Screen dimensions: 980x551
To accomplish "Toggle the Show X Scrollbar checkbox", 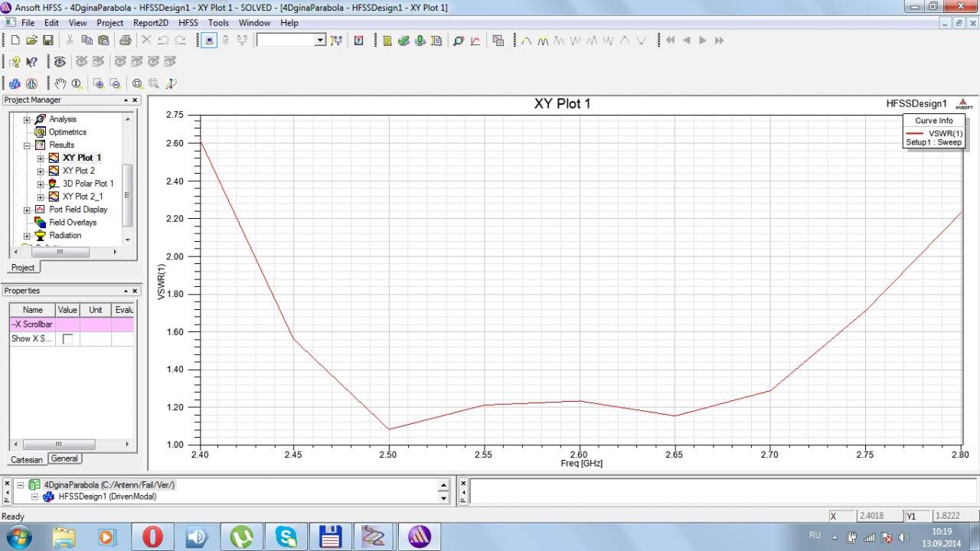I will 67,339.
